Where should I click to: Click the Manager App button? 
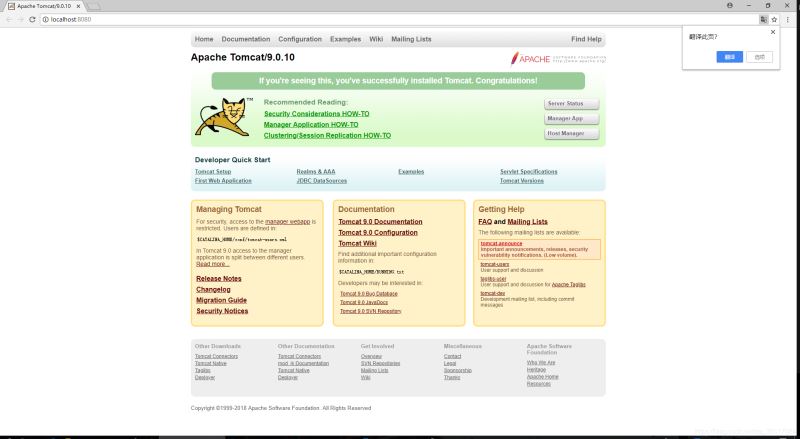(x=571, y=118)
